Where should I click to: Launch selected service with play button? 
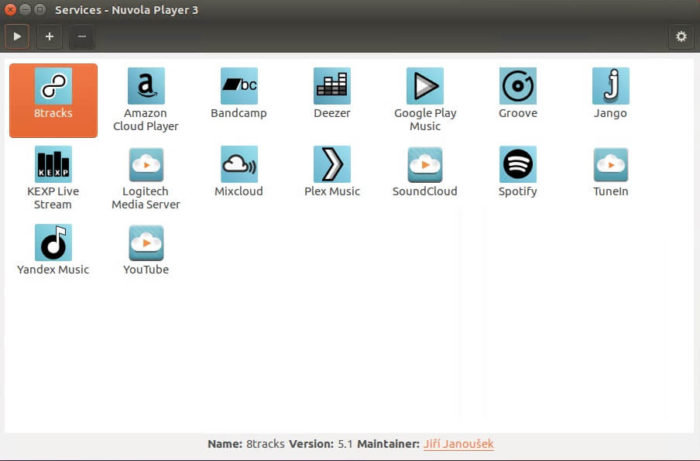coord(17,36)
